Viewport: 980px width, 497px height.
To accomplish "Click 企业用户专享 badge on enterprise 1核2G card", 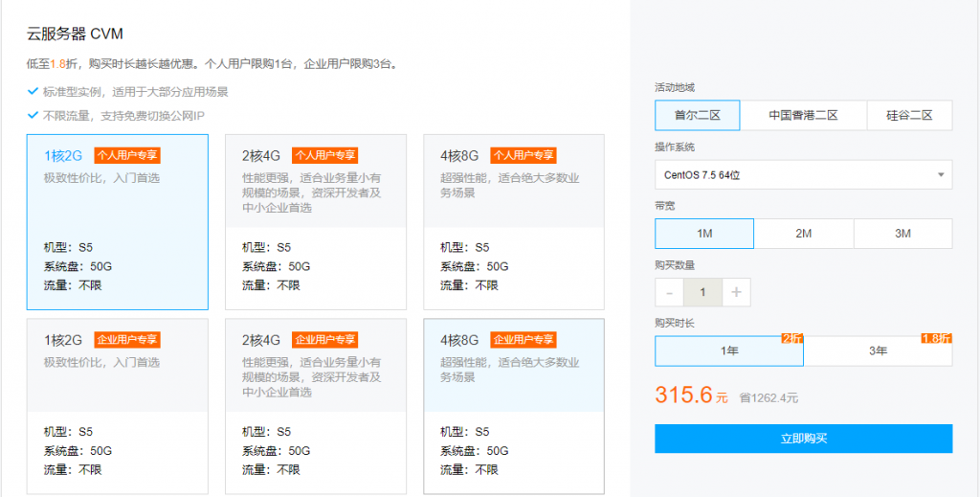I will [x=127, y=339].
